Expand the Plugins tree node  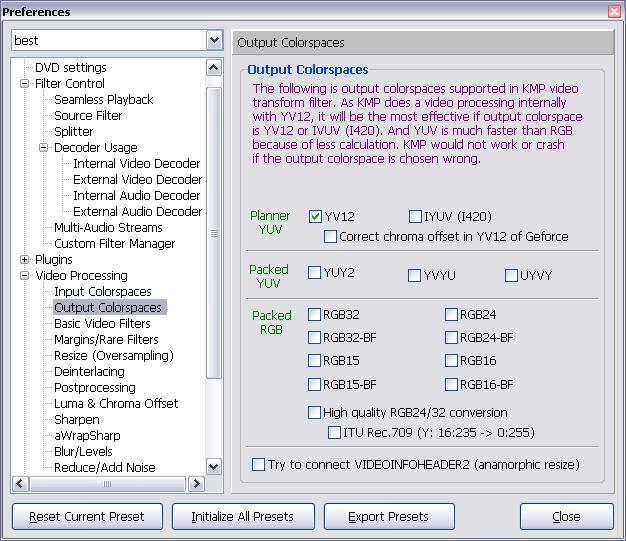point(25,260)
